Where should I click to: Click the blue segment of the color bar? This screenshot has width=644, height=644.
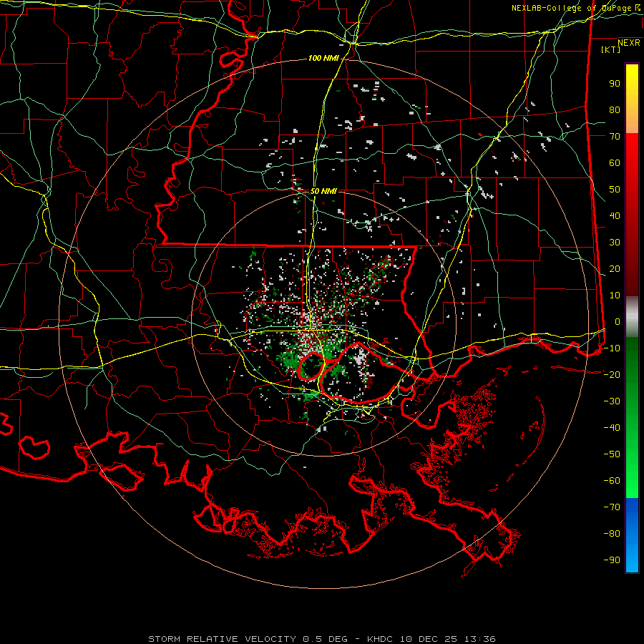[x=632, y=535]
